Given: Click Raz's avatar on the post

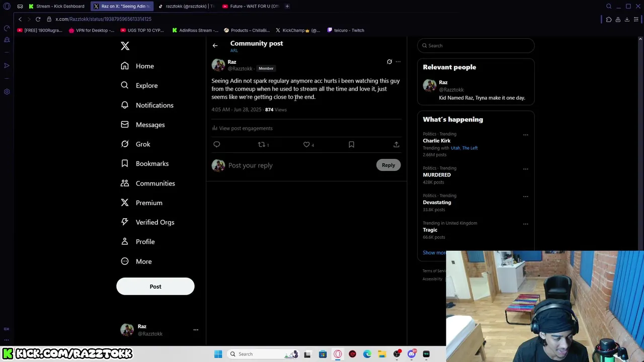Looking at the screenshot, I should [x=218, y=65].
